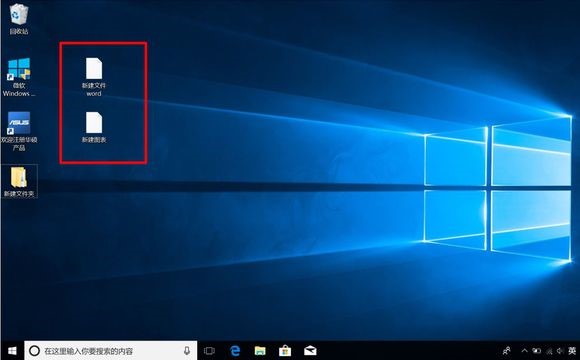Open File Explorer from taskbar
The height and width of the screenshot is (360, 580).
coord(260,350)
